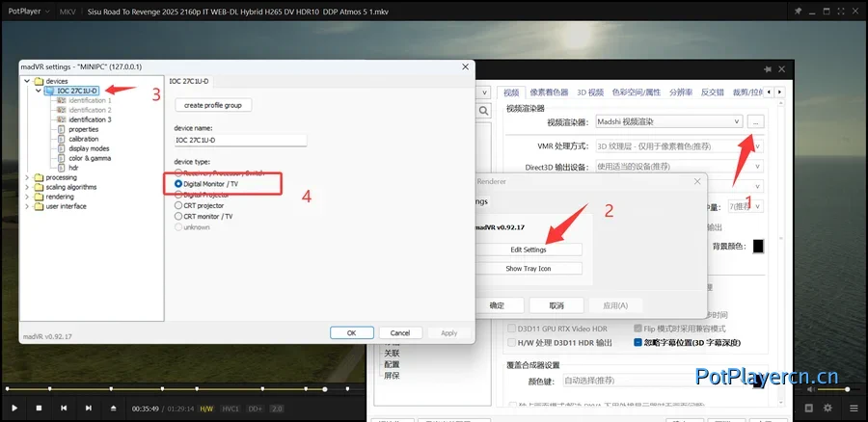Open identification 3 entry
This screenshot has width=868, height=422.
(x=90, y=119)
